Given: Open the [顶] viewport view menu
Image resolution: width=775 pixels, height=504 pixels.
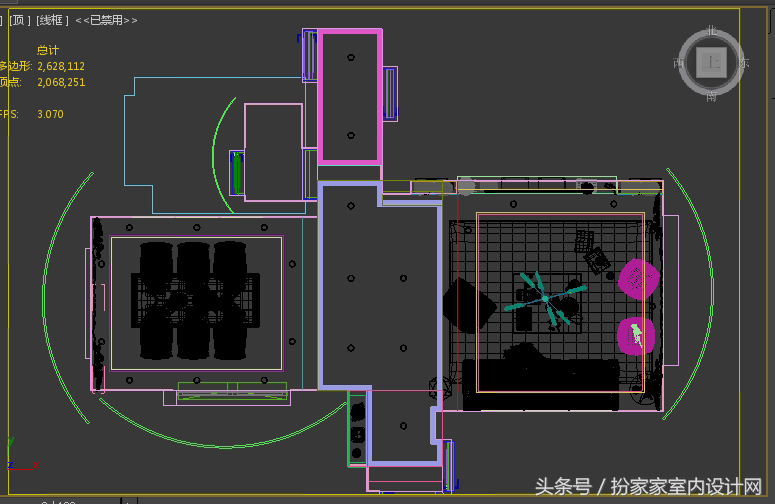Looking at the screenshot, I should 20,20.
